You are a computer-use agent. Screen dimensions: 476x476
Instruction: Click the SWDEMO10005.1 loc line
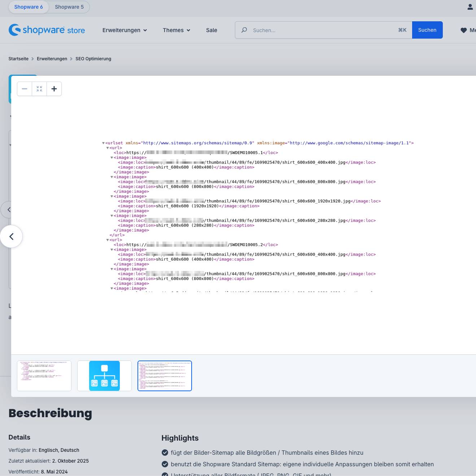[x=196, y=153]
